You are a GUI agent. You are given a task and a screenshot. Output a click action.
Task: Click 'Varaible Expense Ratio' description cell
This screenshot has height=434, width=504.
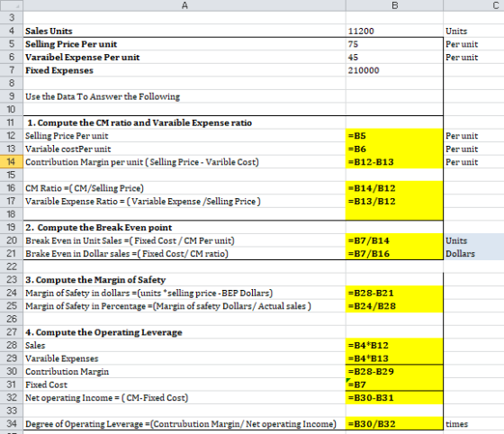[x=184, y=202]
